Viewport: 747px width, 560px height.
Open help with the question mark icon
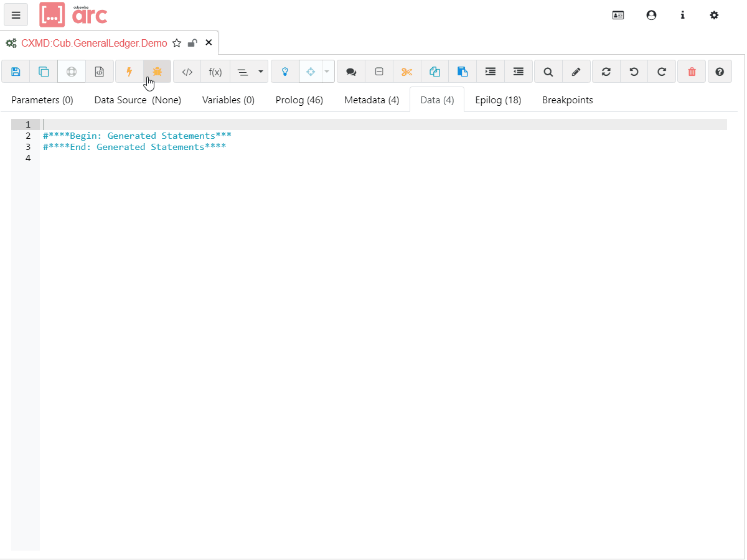[x=720, y=72]
